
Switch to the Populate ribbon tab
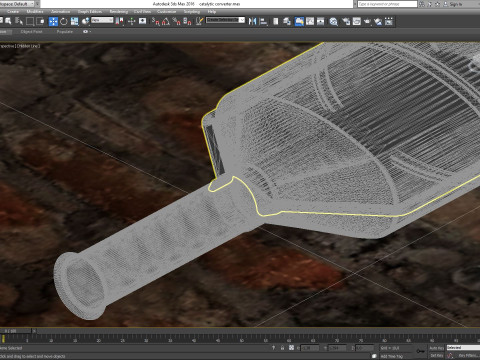(65, 32)
